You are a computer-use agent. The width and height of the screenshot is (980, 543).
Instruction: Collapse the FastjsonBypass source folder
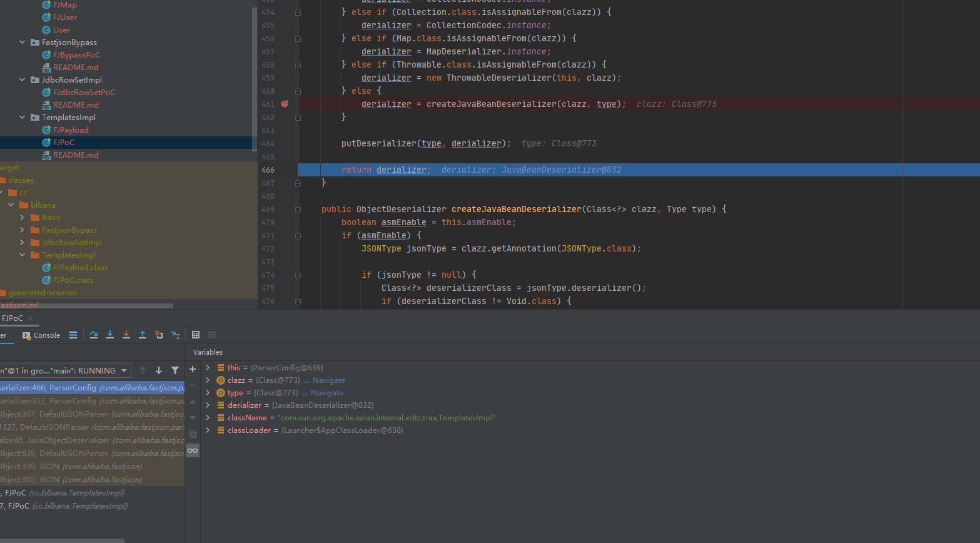[23, 43]
